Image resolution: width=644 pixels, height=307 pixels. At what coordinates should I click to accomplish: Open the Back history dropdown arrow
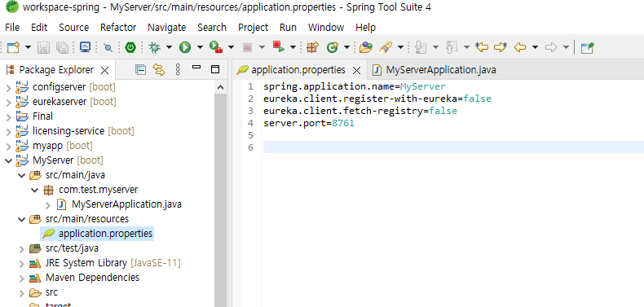coord(535,47)
